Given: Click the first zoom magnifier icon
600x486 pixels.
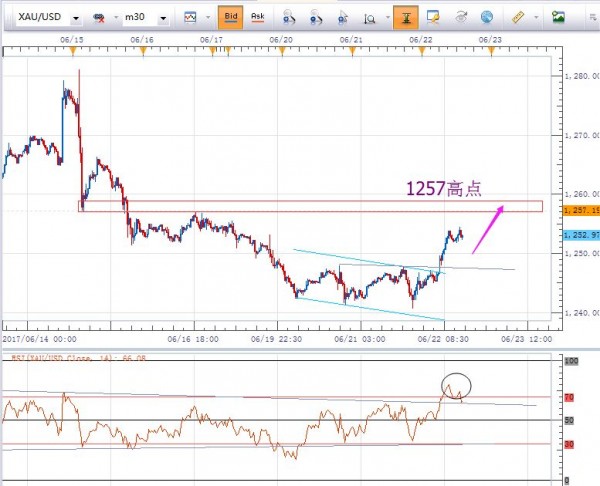Looking at the screenshot, I should [x=288, y=17].
